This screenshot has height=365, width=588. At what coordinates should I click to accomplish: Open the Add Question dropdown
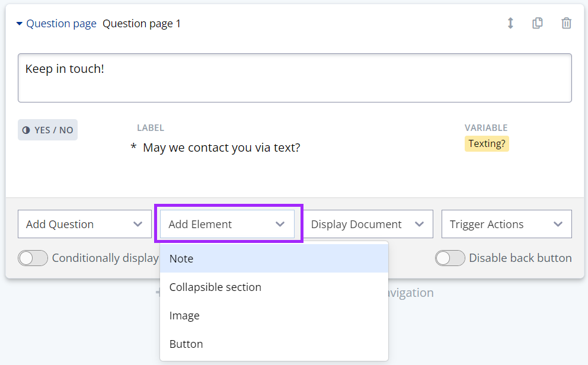(84, 224)
